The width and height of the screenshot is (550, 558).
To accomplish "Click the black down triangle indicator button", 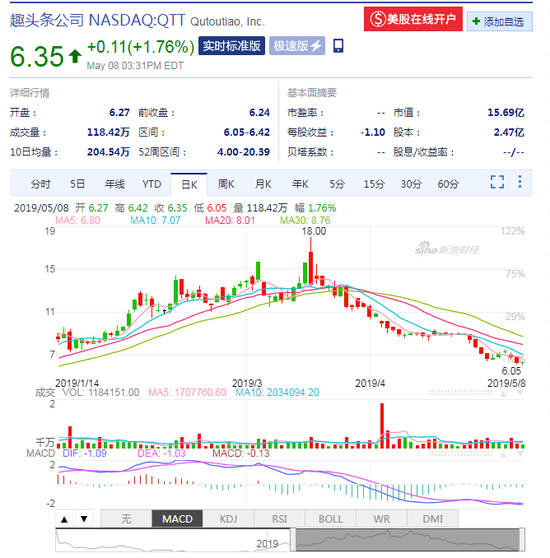I will 84,519.
